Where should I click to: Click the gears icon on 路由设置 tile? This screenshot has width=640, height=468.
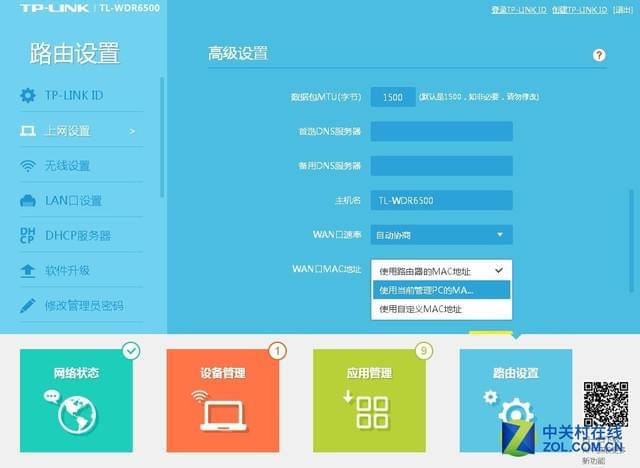[x=508, y=408]
